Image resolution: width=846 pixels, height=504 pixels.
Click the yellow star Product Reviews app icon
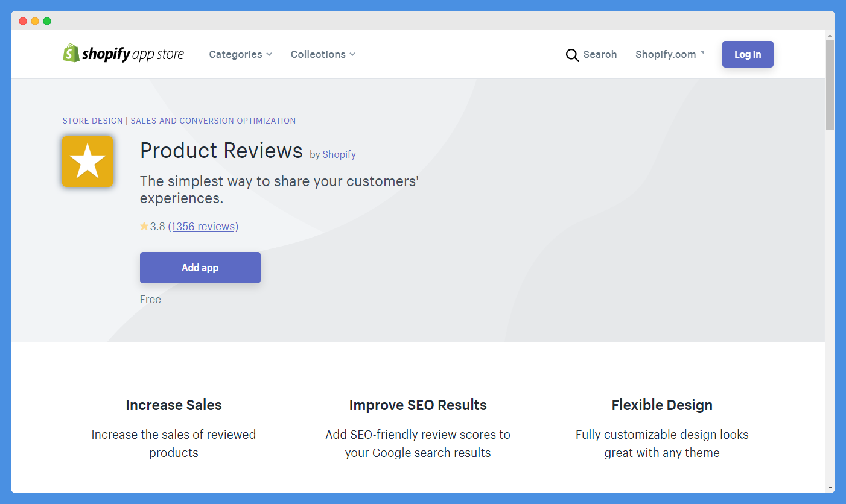(x=87, y=161)
